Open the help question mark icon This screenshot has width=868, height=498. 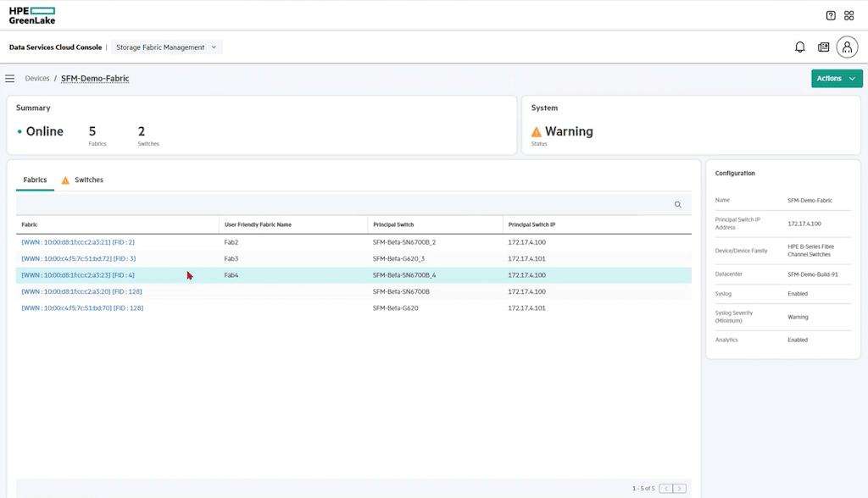click(831, 15)
